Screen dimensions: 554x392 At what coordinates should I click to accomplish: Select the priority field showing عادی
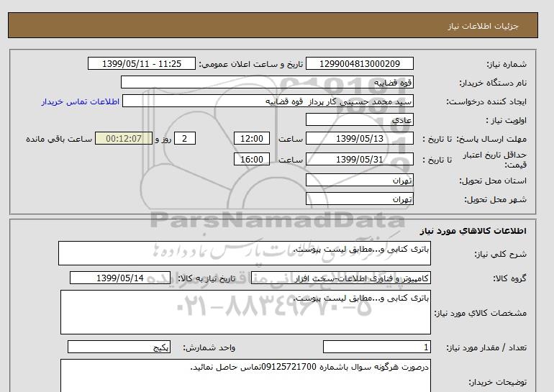359,119
